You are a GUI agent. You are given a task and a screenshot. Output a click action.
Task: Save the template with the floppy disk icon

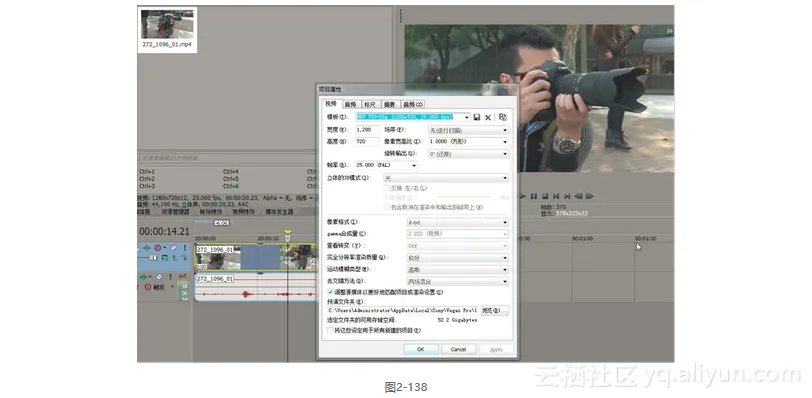pyautogui.click(x=477, y=117)
